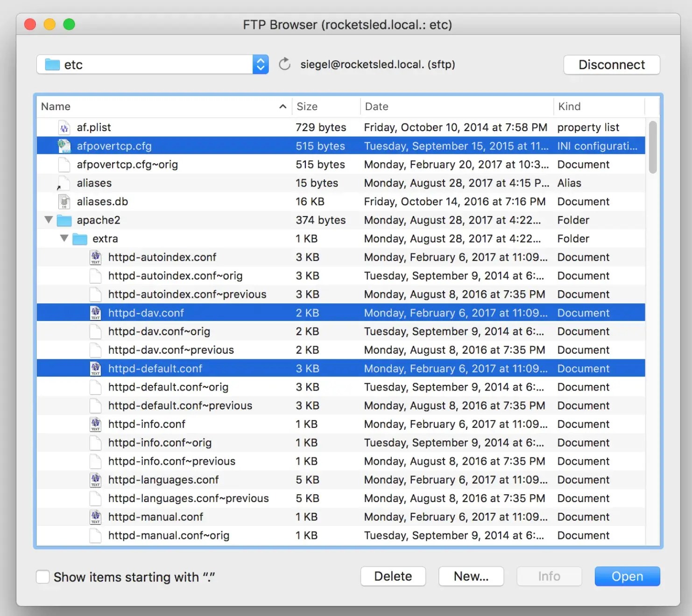Click the Open button
Viewport: 692px width, 616px height.
click(627, 576)
